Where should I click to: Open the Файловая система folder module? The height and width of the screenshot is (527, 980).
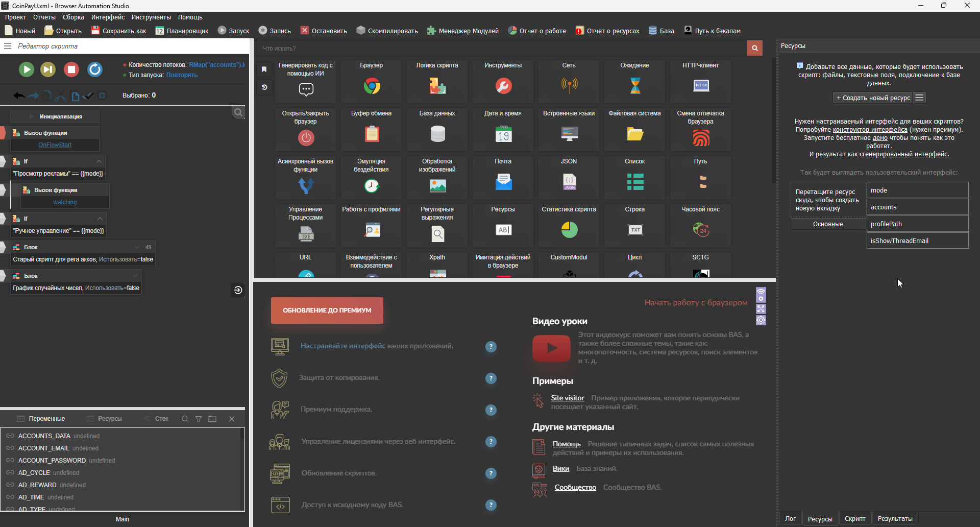(634, 134)
